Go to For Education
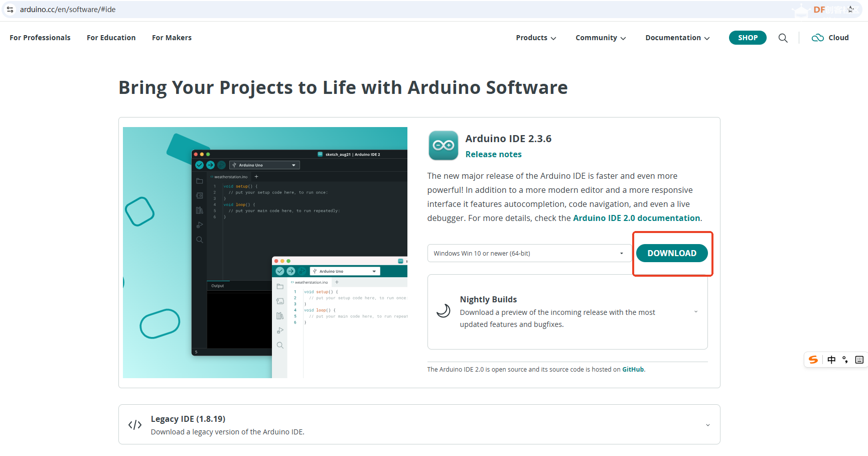868x456 pixels. click(x=111, y=38)
